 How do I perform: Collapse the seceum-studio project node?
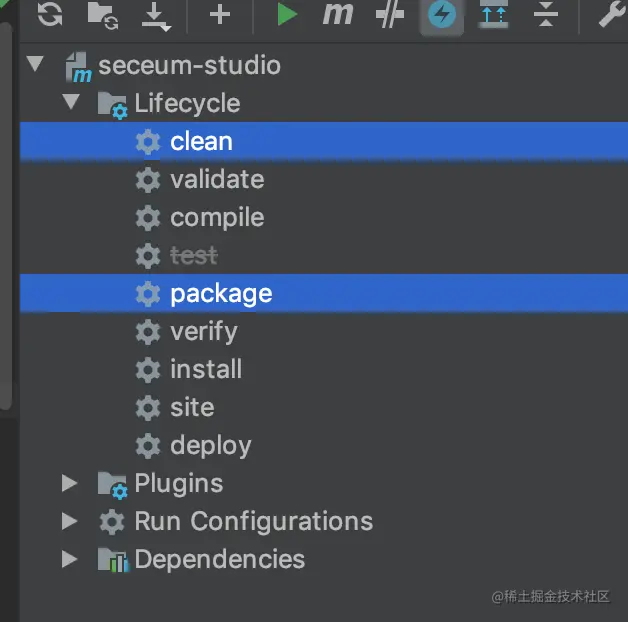[36, 65]
